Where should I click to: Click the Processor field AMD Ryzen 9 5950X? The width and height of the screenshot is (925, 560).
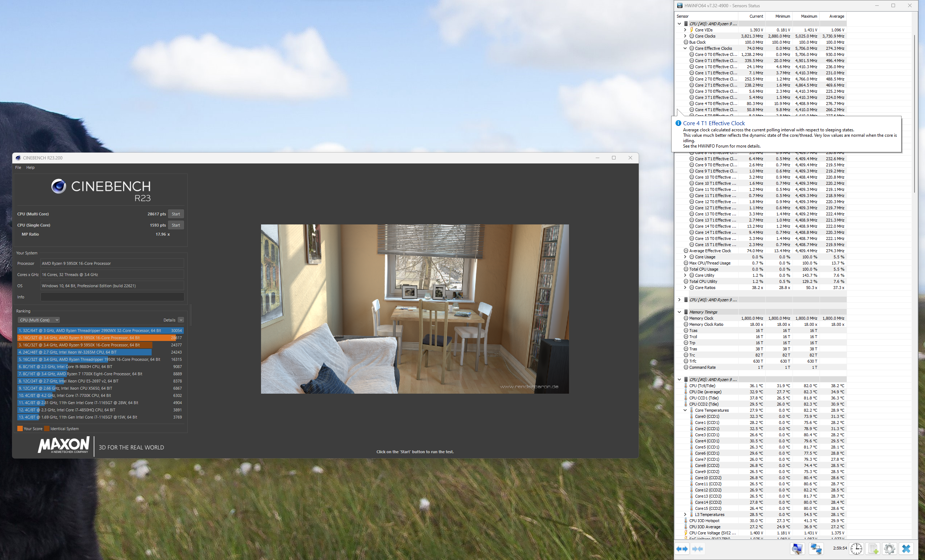coord(112,263)
